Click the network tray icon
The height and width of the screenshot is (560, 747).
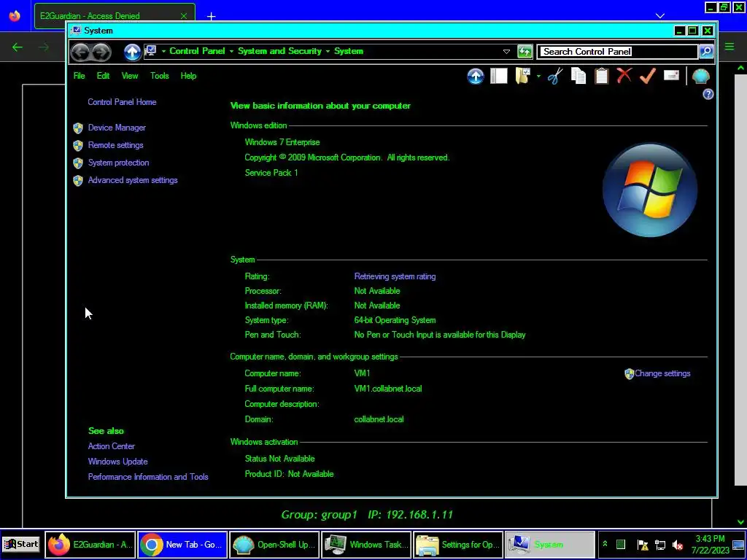coord(659,544)
